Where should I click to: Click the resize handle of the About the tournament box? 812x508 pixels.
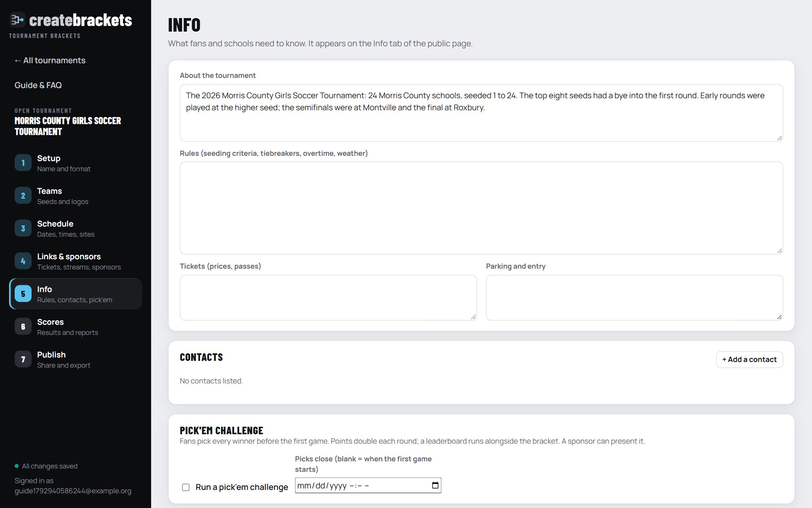(779, 138)
